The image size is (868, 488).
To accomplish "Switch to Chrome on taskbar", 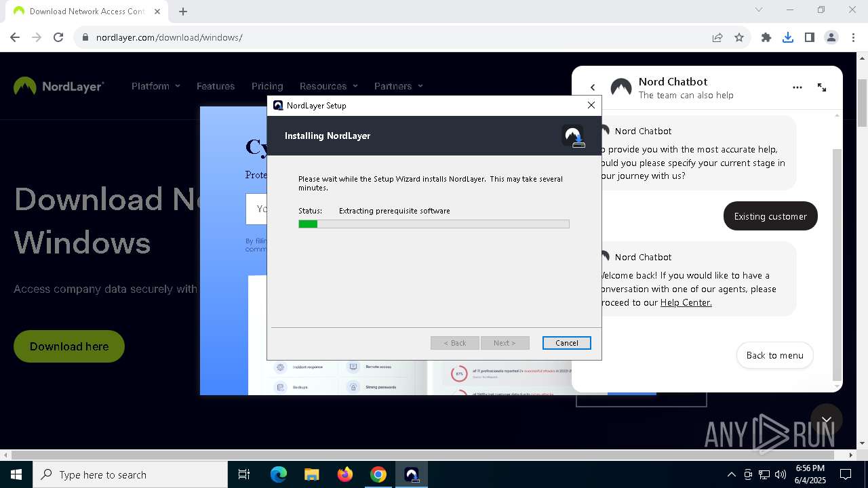I will [378, 474].
